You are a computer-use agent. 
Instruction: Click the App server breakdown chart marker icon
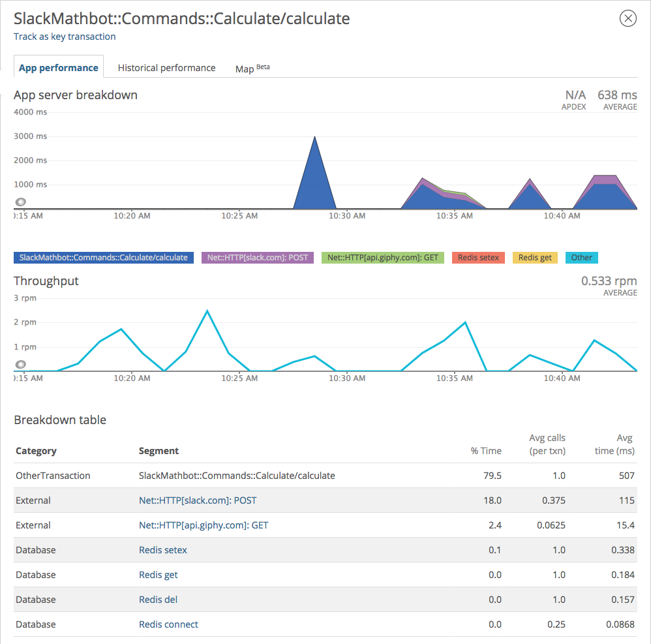[x=21, y=202]
